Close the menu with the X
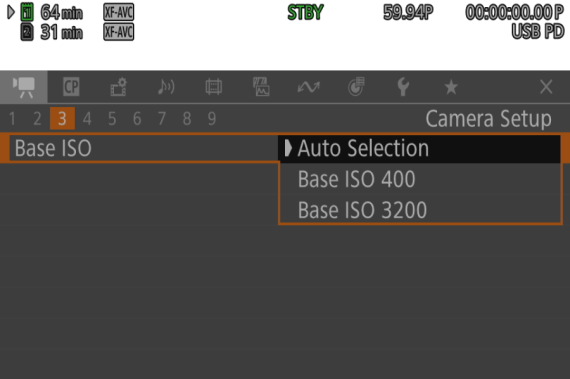Viewport: 570px width, 379px height. (x=546, y=87)
